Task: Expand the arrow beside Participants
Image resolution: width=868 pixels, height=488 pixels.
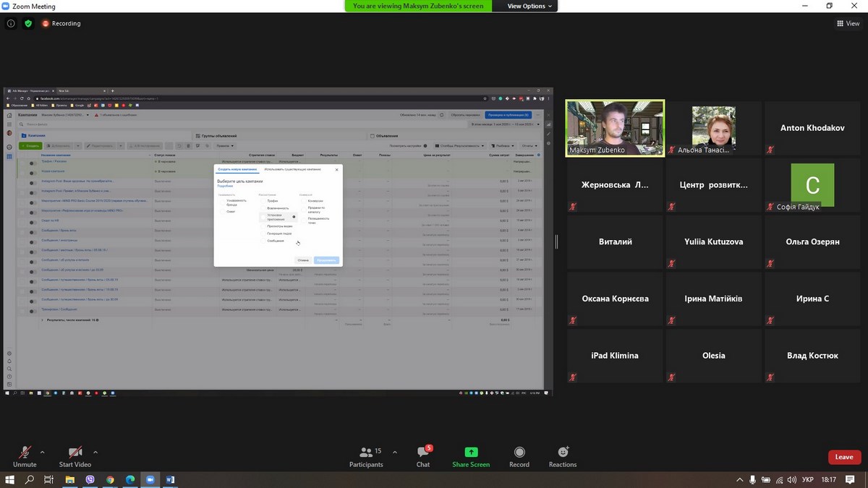Action: pos(394,453)
